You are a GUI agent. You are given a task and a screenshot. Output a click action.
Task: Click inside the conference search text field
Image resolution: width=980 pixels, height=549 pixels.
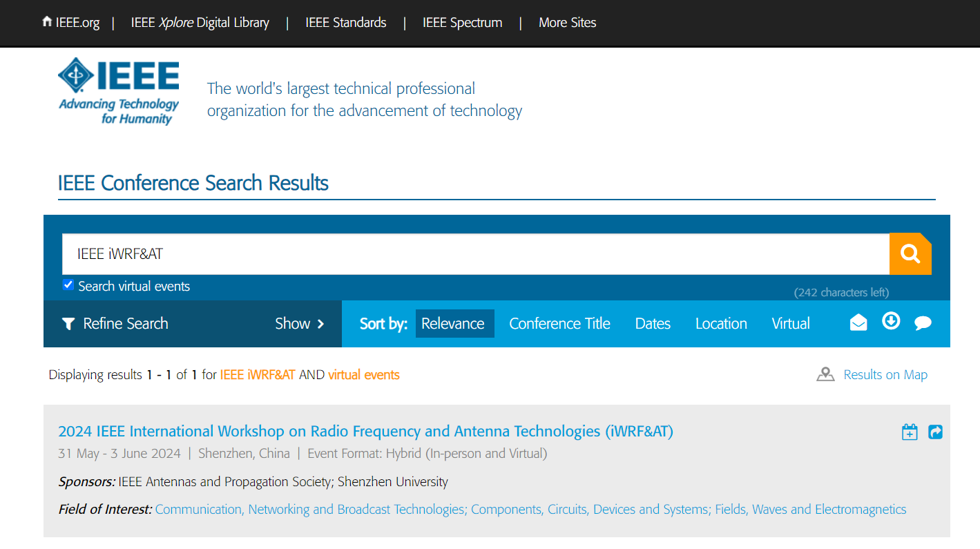[475, 254]
